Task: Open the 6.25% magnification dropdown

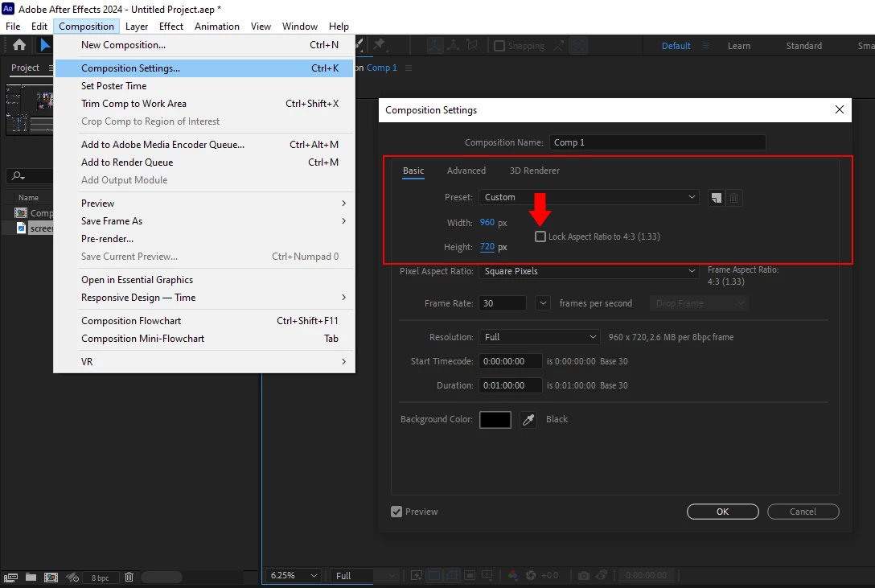Action: click(x=293, y=575)
